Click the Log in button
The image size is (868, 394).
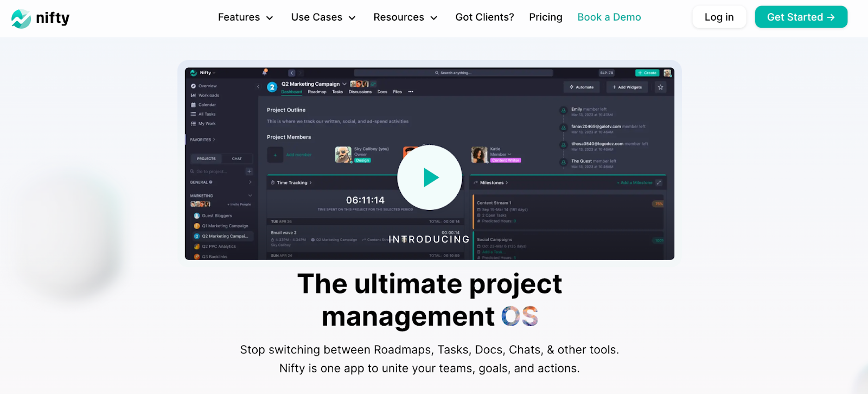click(719, 17)
